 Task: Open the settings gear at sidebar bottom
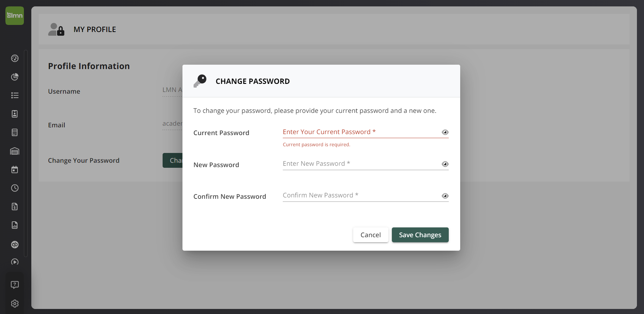(x=14, y=303)
